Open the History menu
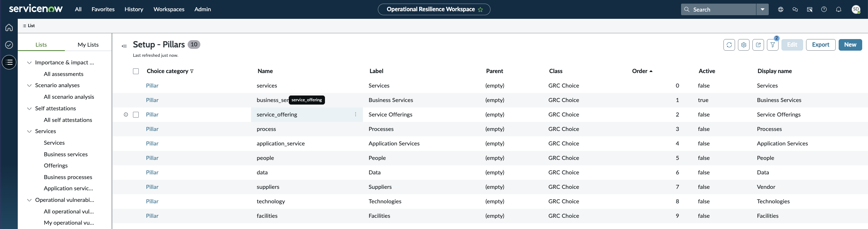Screen dimensions: 868x229 (x=134, y=9)
